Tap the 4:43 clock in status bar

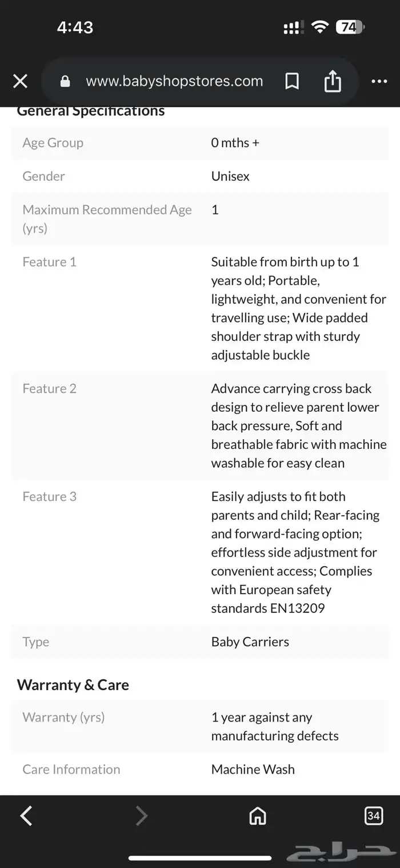75,27
